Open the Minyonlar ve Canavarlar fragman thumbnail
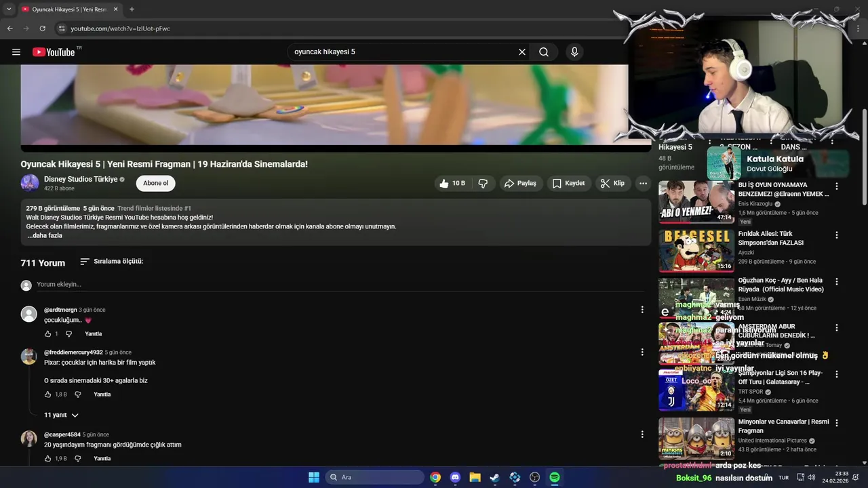The width and height of the screenshot is (868, 488). pyautogui.click(x=696, y=439)
